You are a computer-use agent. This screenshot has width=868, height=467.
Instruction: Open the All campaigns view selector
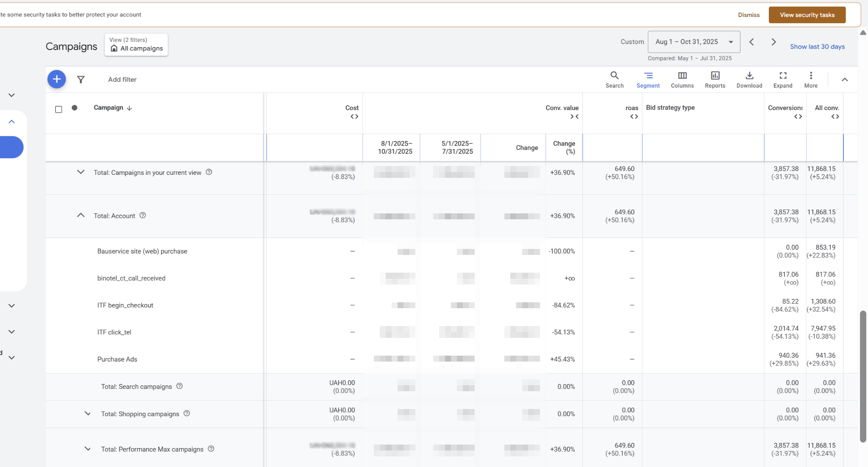click(136, 44)
